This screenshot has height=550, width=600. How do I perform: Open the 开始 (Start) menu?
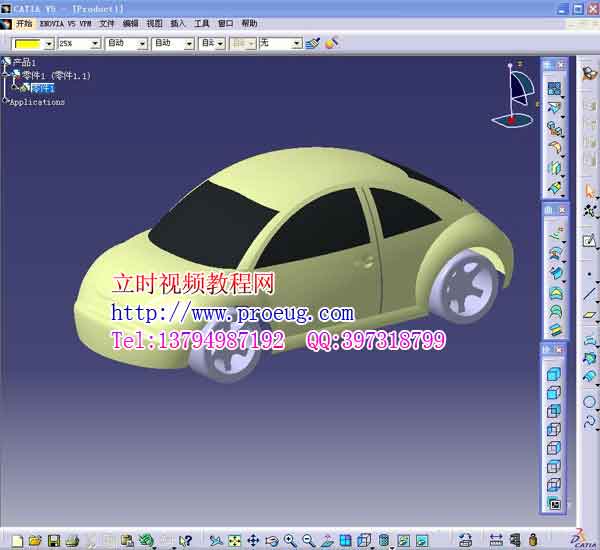(24, 24)
